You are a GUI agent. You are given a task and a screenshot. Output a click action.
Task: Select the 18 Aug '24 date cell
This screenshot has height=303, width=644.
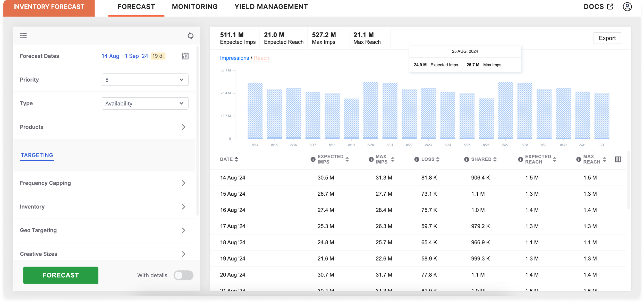233,242
